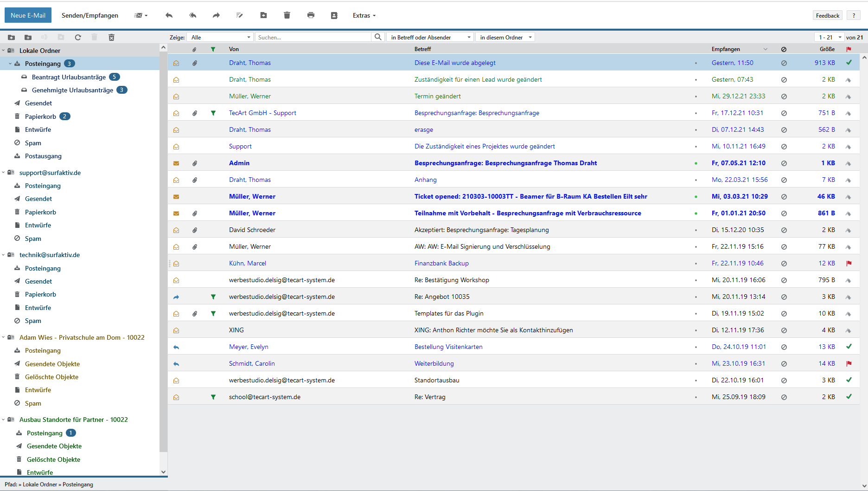Image resolution: width=868 pixels, height=491 pixels.
Task: Refresh the folder list
Action: point(78,37)
